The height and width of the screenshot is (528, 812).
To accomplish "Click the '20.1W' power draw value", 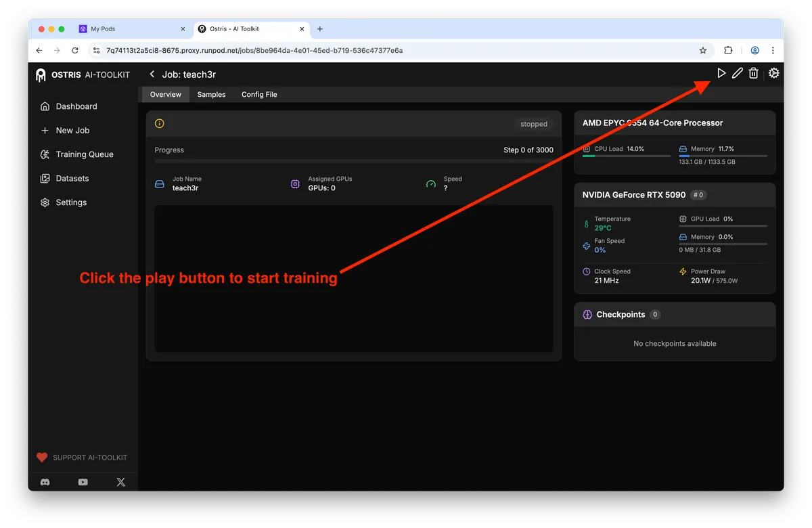I will coord(700,280).
